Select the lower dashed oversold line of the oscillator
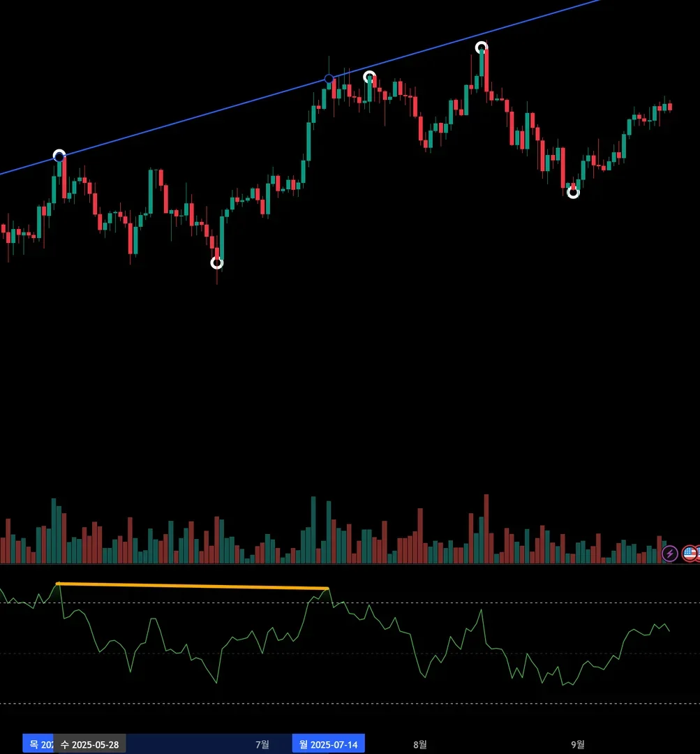The image size is (700, 754). click(x=350, y=704)
